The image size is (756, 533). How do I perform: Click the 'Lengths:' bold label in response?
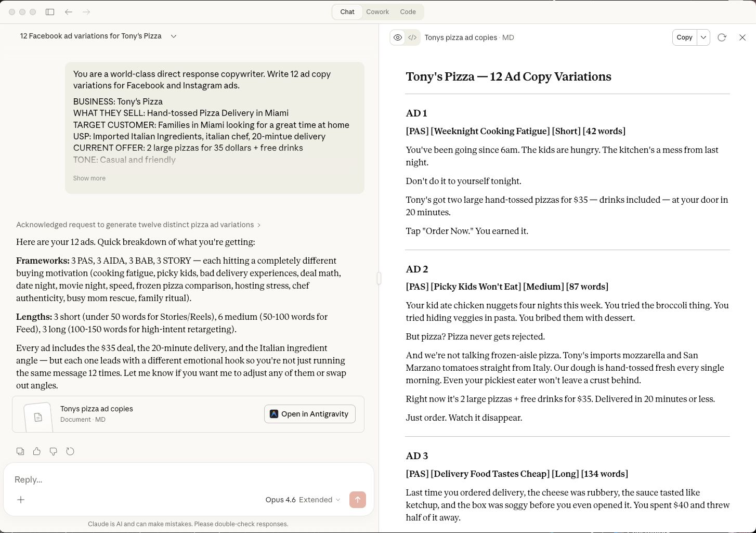34,317
